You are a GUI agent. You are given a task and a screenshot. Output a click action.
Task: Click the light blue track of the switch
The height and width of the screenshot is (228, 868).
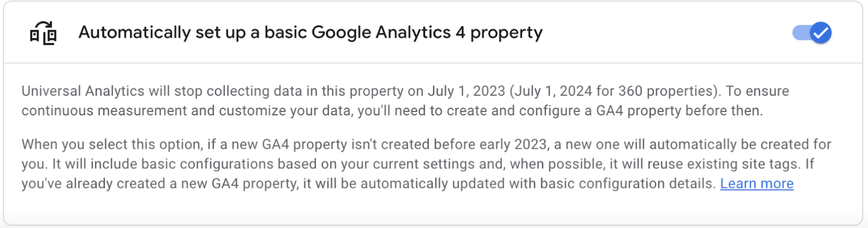[799, 33]
